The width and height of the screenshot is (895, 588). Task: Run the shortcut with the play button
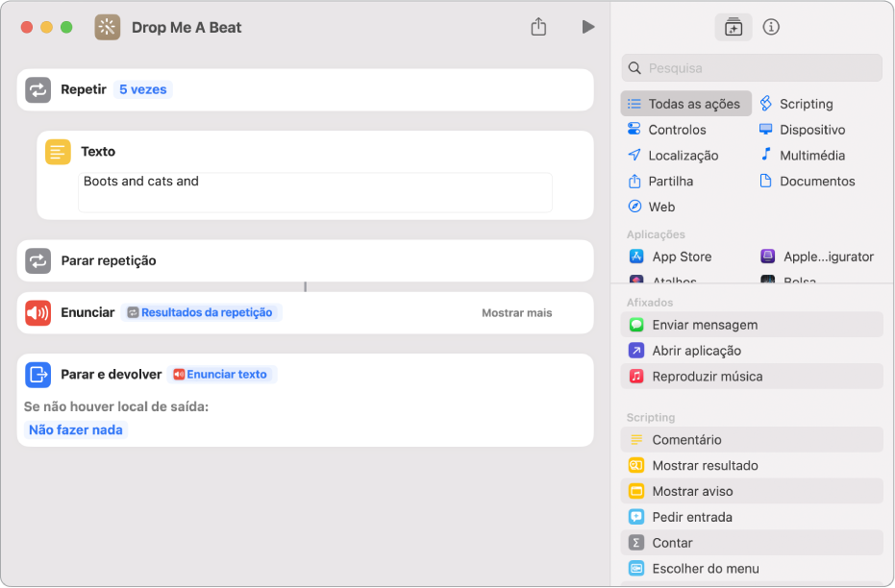coord(588,27)
